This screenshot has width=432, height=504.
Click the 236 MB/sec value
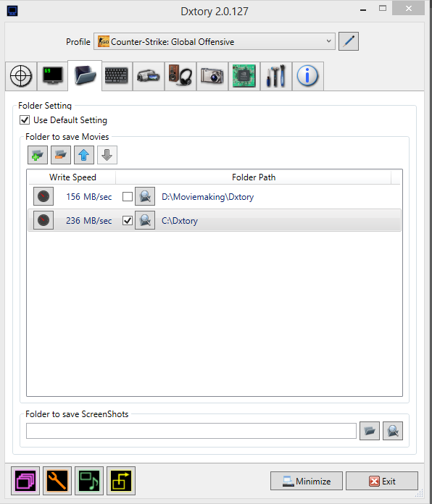[88, 221]
